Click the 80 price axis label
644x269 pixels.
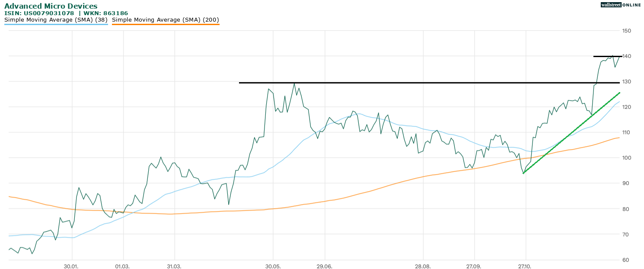(625, 209)
